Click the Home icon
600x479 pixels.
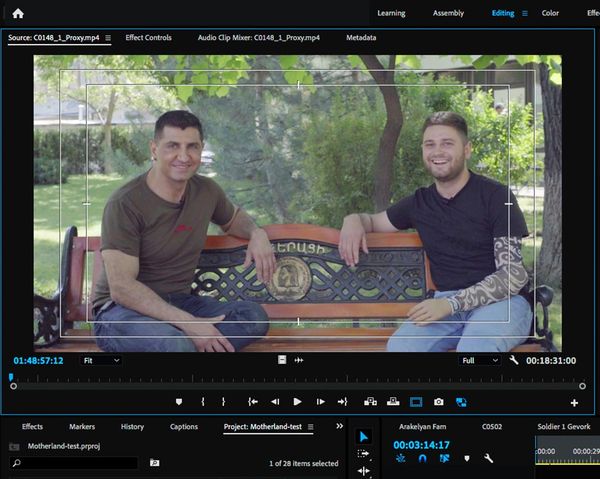[x=17, y=13]
